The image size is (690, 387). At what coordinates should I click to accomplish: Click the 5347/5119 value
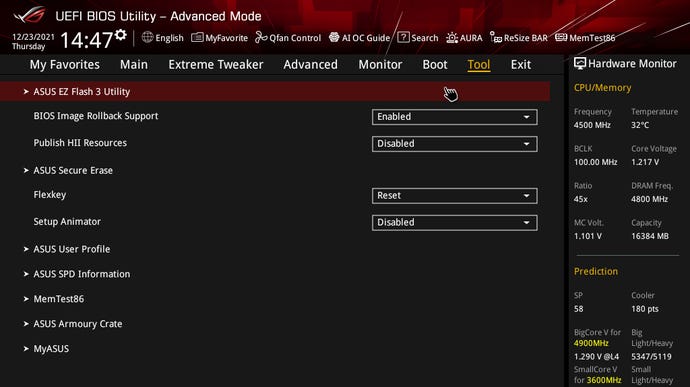pos(651,357)
